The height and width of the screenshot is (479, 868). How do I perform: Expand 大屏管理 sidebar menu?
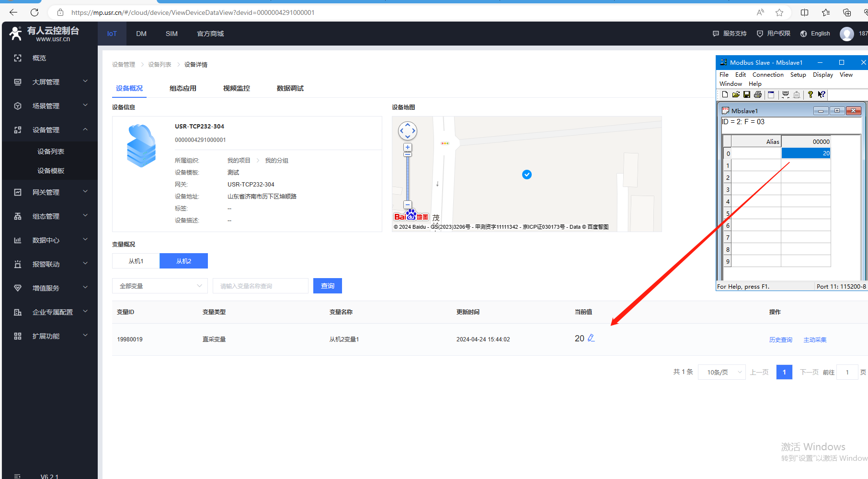[50, 82]
